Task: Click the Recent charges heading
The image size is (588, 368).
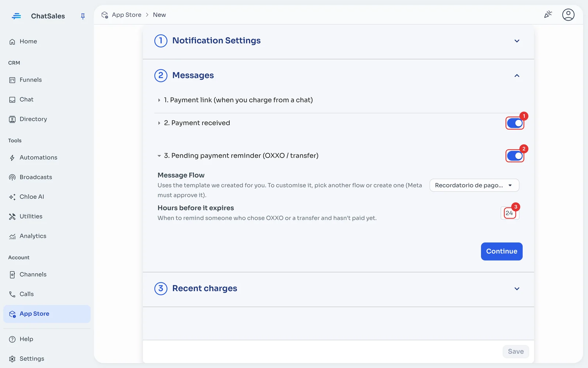Action: click(205, 288)
